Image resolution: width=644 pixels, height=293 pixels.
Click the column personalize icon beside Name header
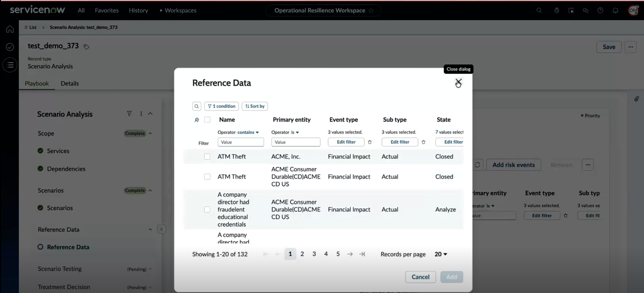click(x=197, y=120)
